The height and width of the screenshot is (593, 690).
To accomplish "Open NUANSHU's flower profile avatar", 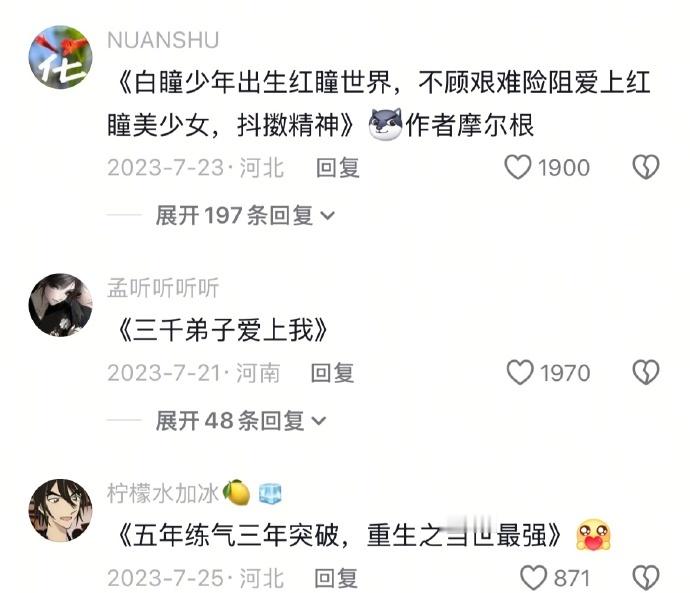I will pyautogui.click(x=61, y=57).
